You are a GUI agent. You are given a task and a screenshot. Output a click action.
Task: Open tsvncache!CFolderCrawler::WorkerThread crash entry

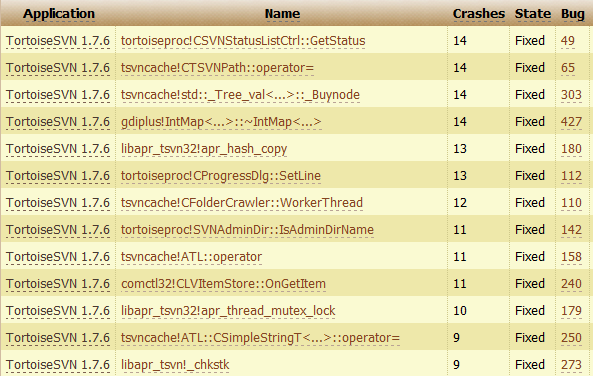[x=242, y=203]
